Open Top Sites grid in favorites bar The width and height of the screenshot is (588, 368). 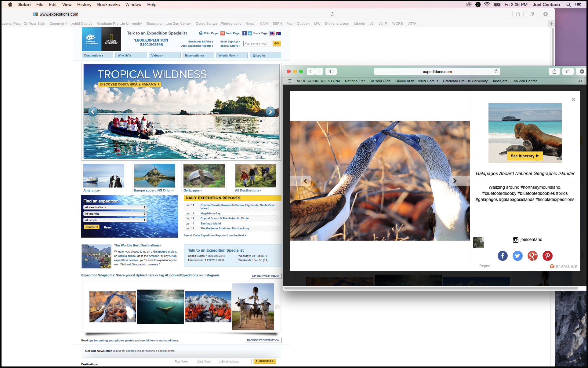coord(290,81)
